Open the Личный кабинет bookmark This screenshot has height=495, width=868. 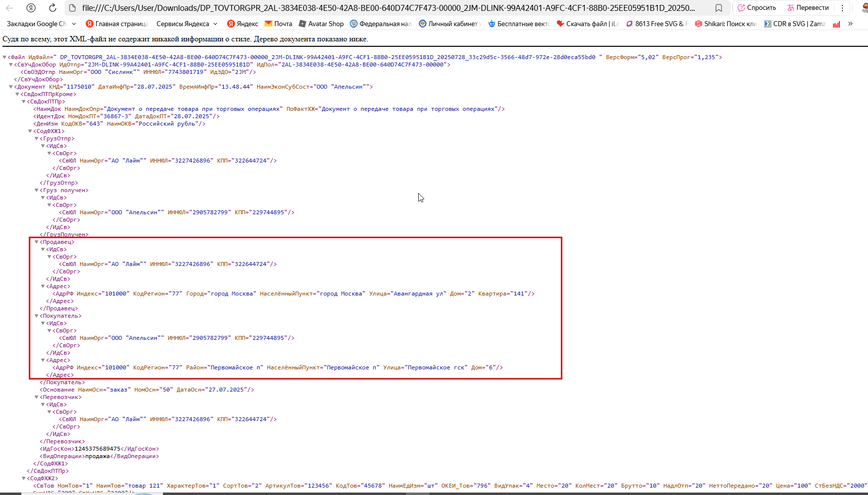pyautogui.click(x=450, y=24)
